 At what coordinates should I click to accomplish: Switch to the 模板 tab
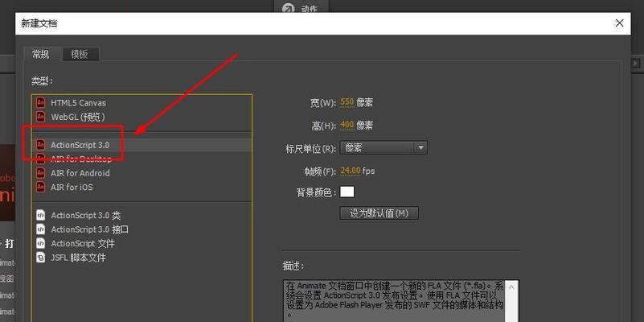pos(80,54)
